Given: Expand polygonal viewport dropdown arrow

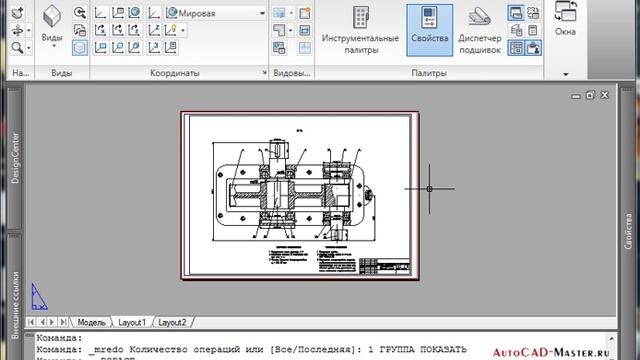Looking at the screenshot, I should tap(291, 30).
